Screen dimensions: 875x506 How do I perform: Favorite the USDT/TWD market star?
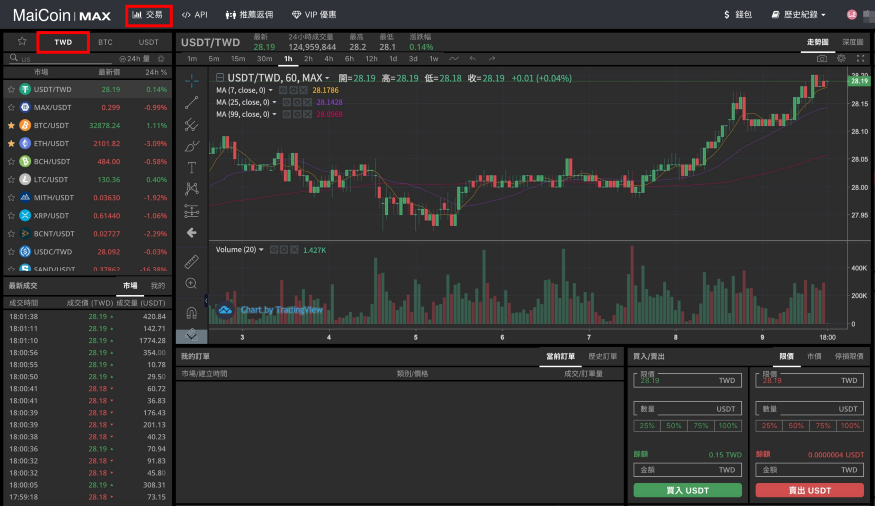[x=11, y=89]
